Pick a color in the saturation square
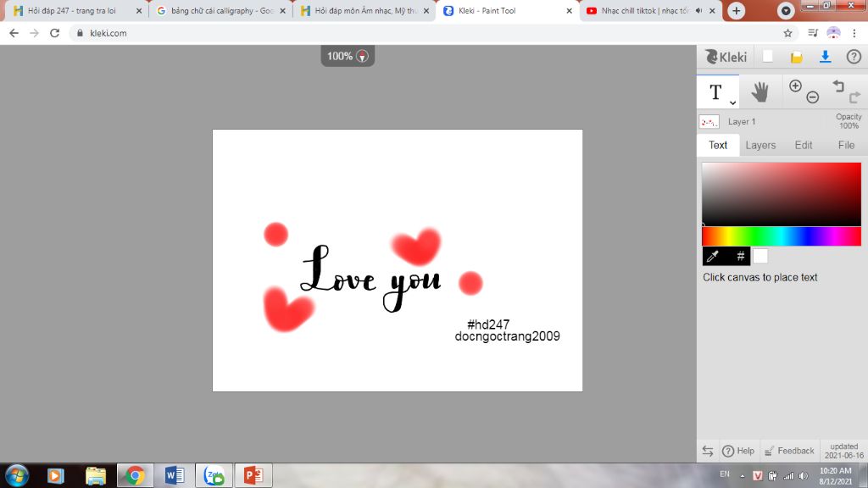Viewport: 868px width, 488px height. click(781, 194)
